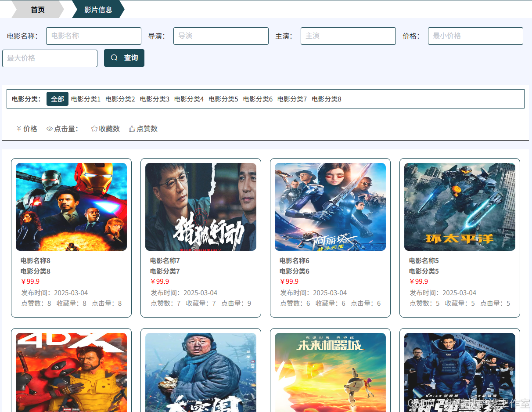Click the thumbs-up icon beside 点赞数
Image resolution: width=532 pixels, height=412 pixels.
point(132,129)
